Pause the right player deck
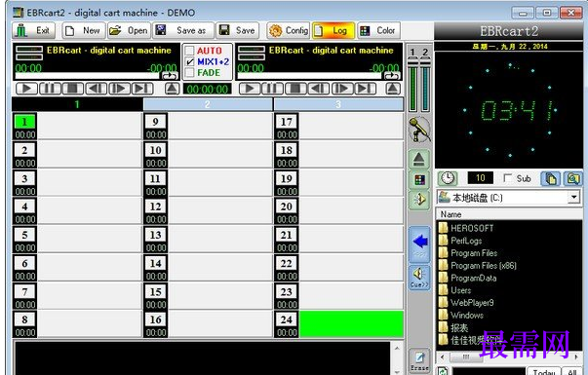Image resolution: width=588 pixels, height=375 pixels. click(x=273, y=89)
